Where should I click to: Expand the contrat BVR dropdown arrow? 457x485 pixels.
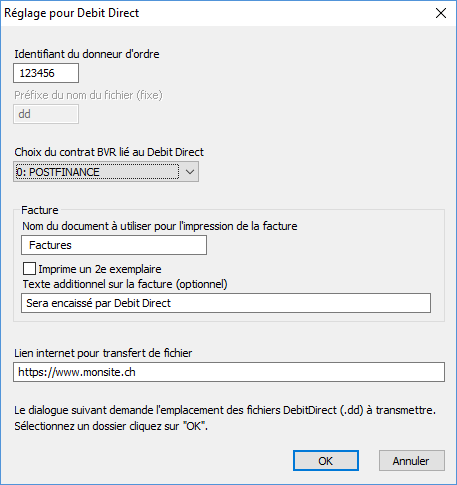pos(190,172)
